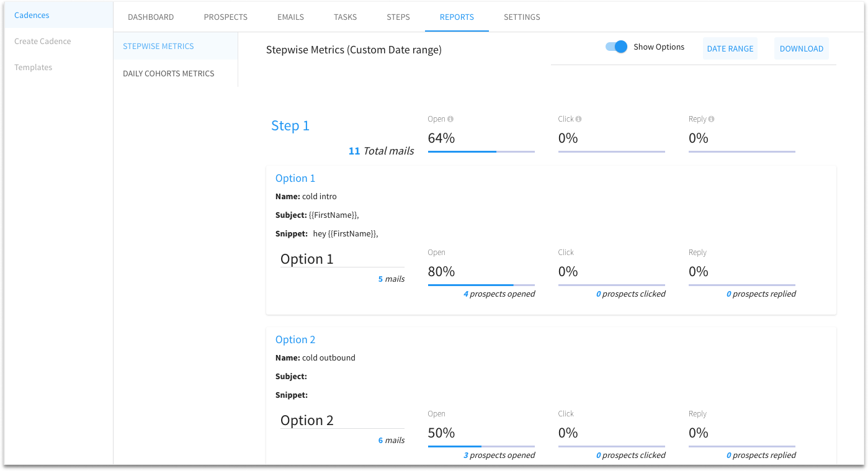The height and width of the screenshot is (471, 868).
Task: Click the blue Option 2 link
Action: [295, 339]
